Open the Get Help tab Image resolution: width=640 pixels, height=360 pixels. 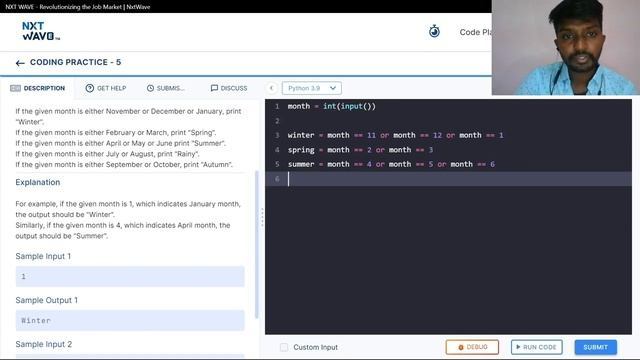[106, 88]
